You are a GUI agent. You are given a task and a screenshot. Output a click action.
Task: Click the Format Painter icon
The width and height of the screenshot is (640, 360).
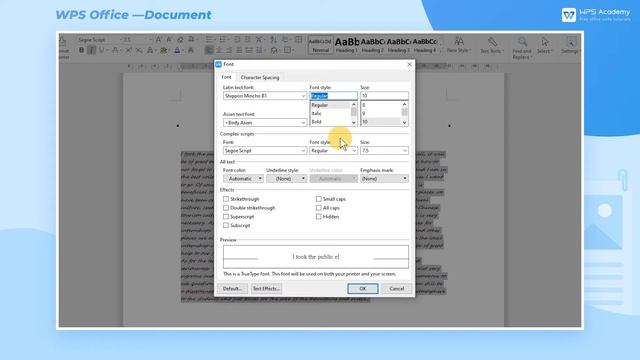(x=63, y=42)
